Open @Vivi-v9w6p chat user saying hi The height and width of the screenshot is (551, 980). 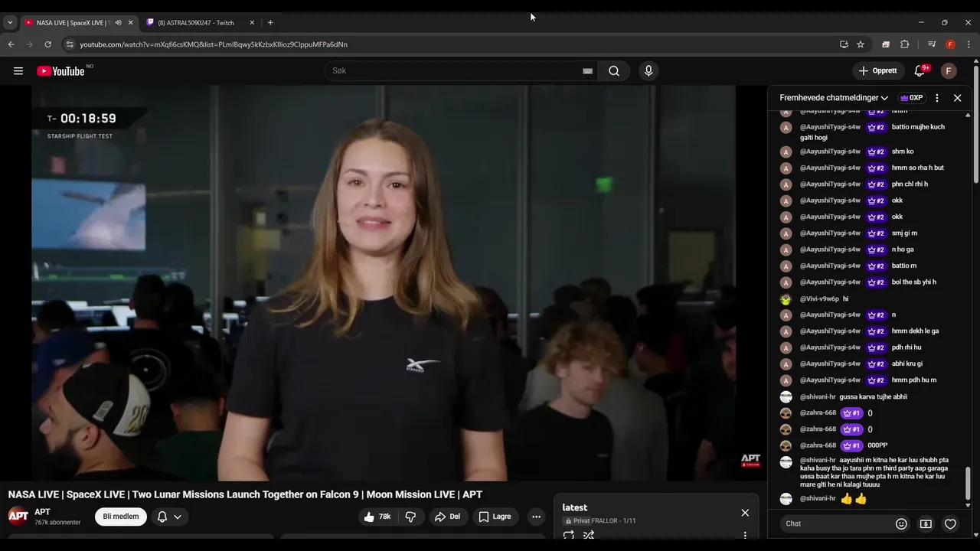tap(819, 299)
